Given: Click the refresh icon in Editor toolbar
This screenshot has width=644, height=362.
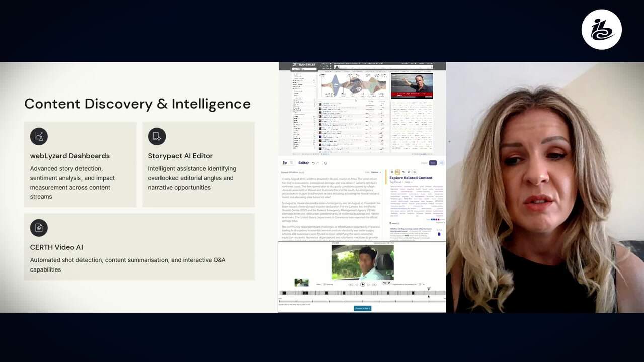Looking at the screenshot, I should pos(325,163).
